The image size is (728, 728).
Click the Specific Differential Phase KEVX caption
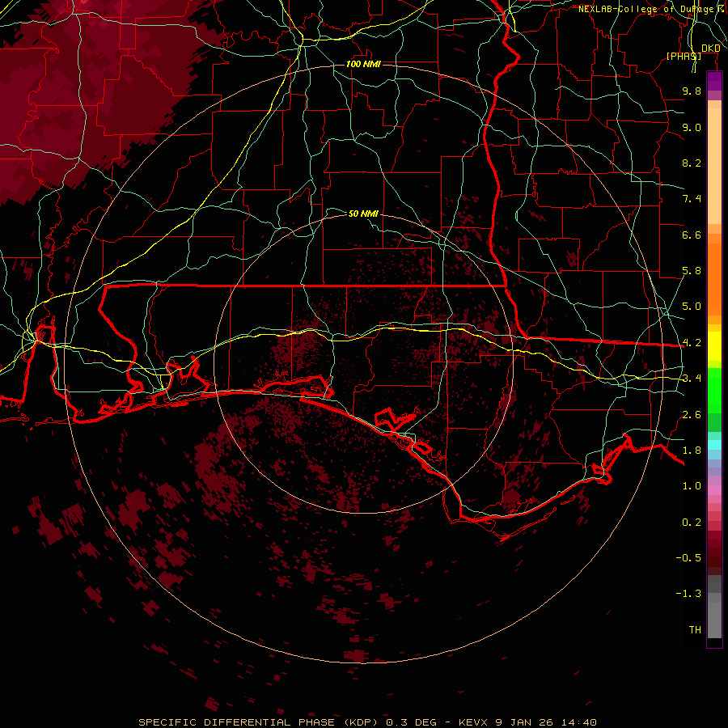(367, 722)
